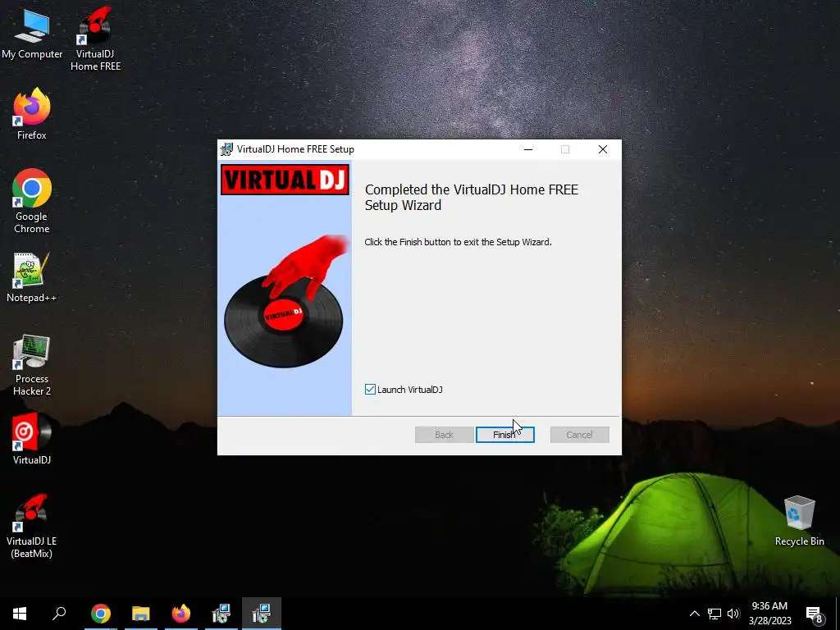Image resolution: width=840 pixels, height=630 pixels.
Task: Launch Chrome from the taskbar
Action: 101,614
